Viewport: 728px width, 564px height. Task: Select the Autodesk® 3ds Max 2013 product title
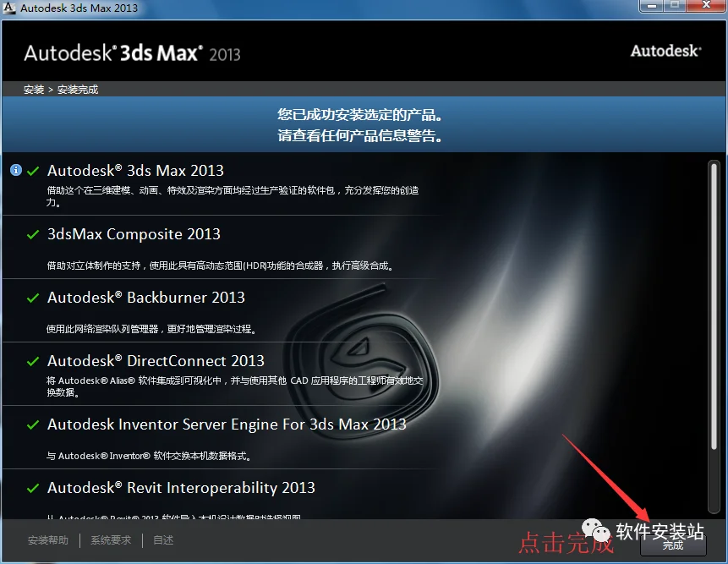[135, 171]
